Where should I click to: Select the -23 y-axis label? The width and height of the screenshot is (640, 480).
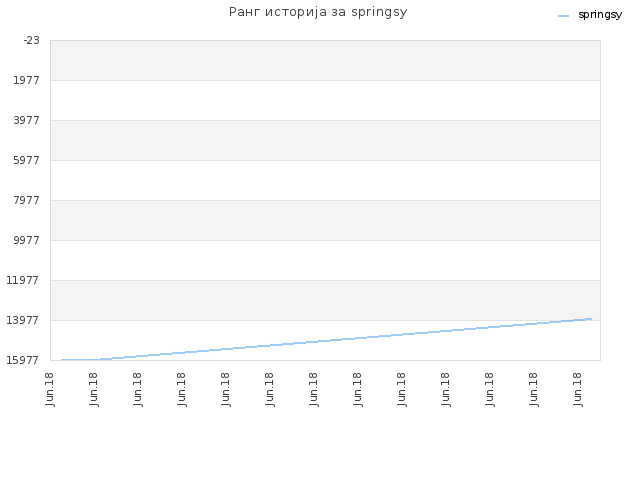32,40
